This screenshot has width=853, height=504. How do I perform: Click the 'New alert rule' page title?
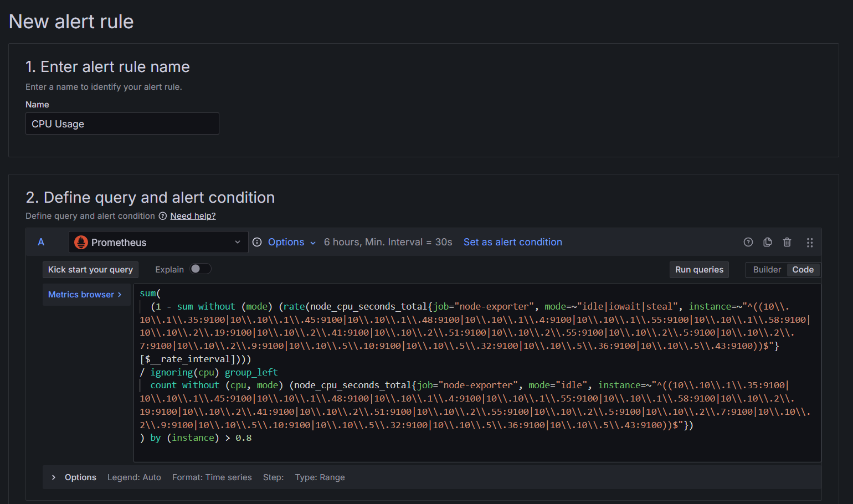coord(71,22)
